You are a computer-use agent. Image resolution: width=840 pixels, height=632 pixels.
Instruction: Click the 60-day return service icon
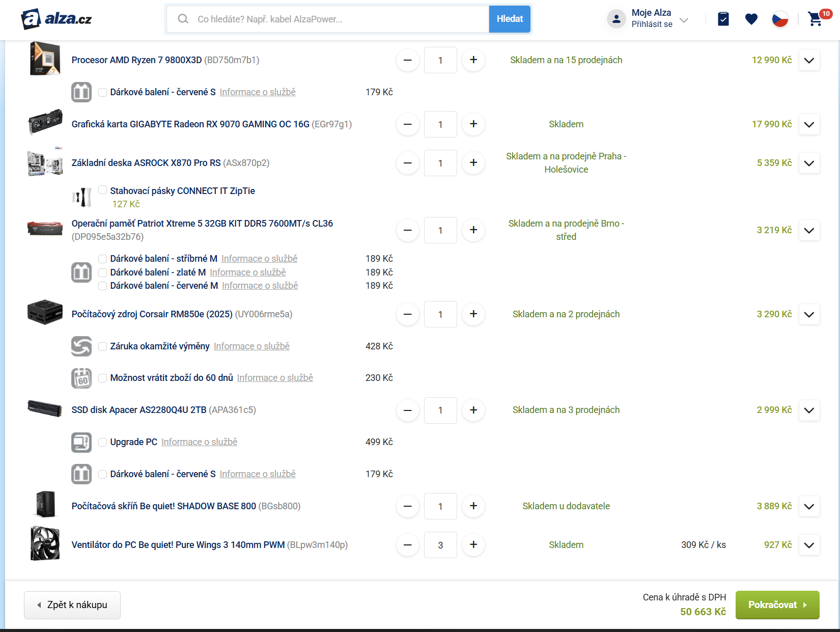coord(81,378)
